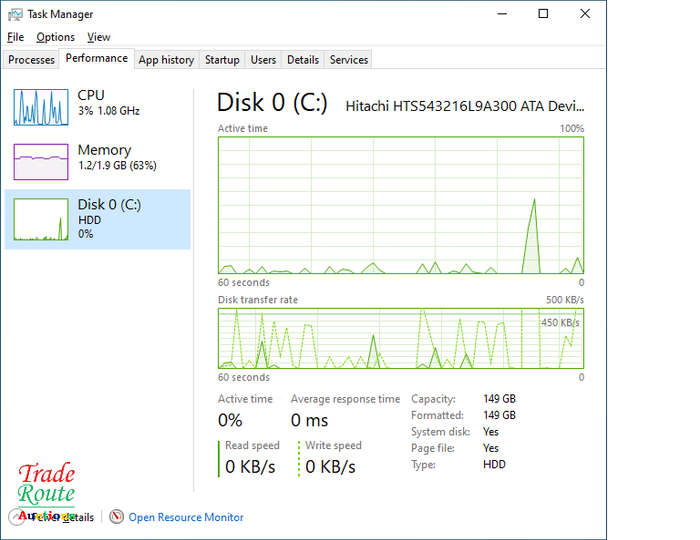Select the Memory usage mini graph

pos(41,162)
